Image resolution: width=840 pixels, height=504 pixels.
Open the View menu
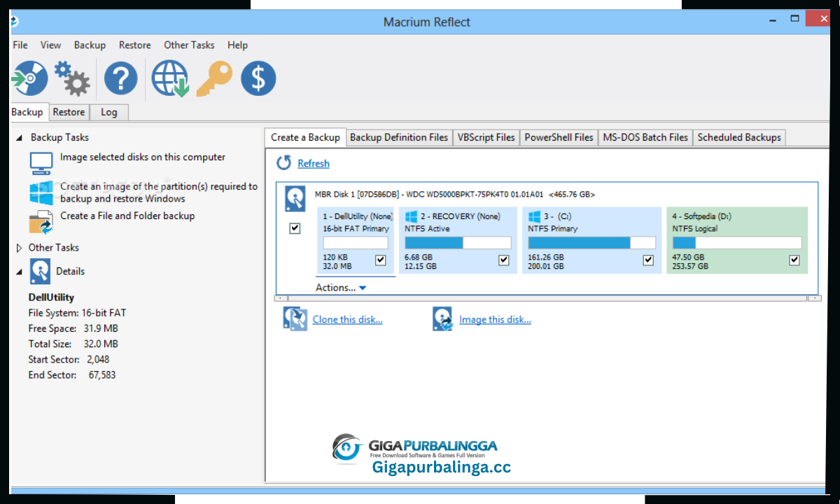click(50, 45)
